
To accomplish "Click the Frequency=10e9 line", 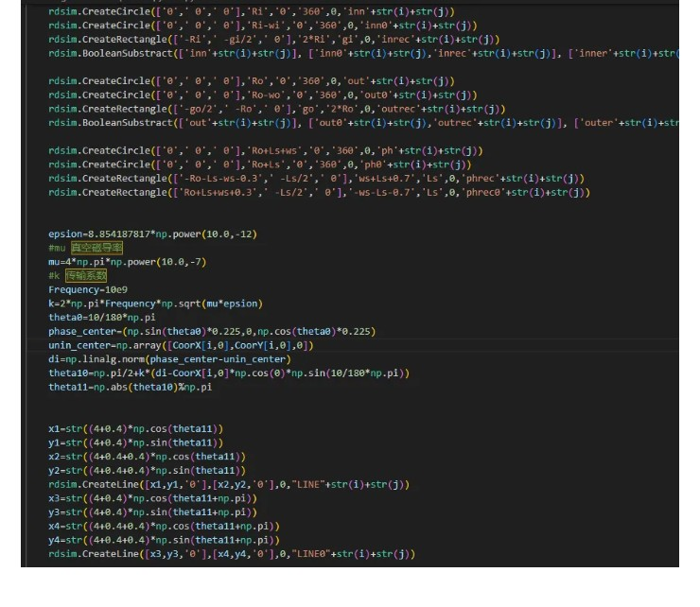I will [85, 289].
